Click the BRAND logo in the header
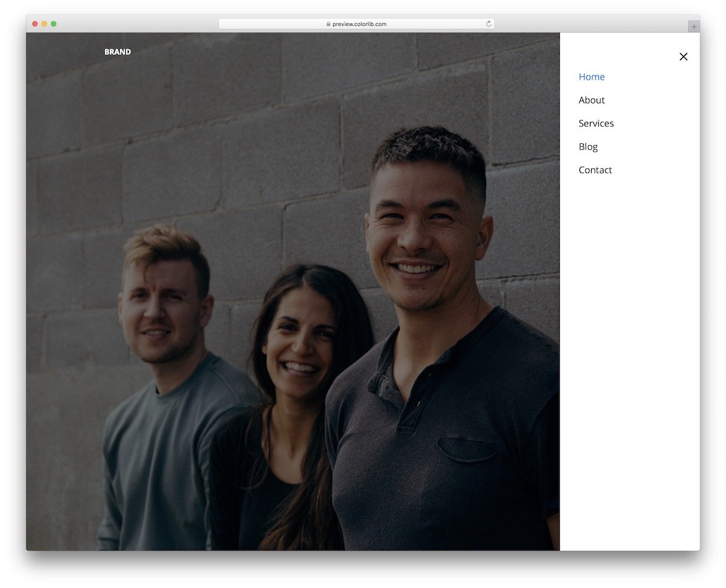726x588 pixels. [117, 51]
